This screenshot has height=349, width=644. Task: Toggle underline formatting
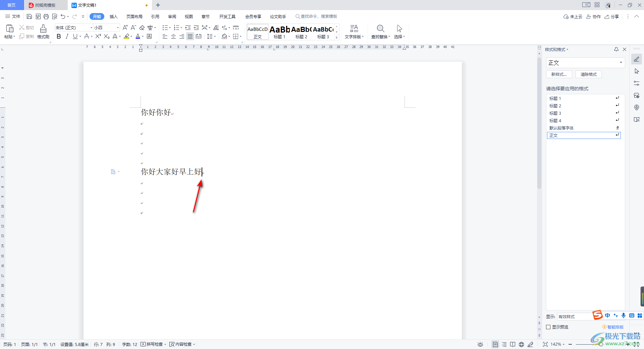[75, 36]
